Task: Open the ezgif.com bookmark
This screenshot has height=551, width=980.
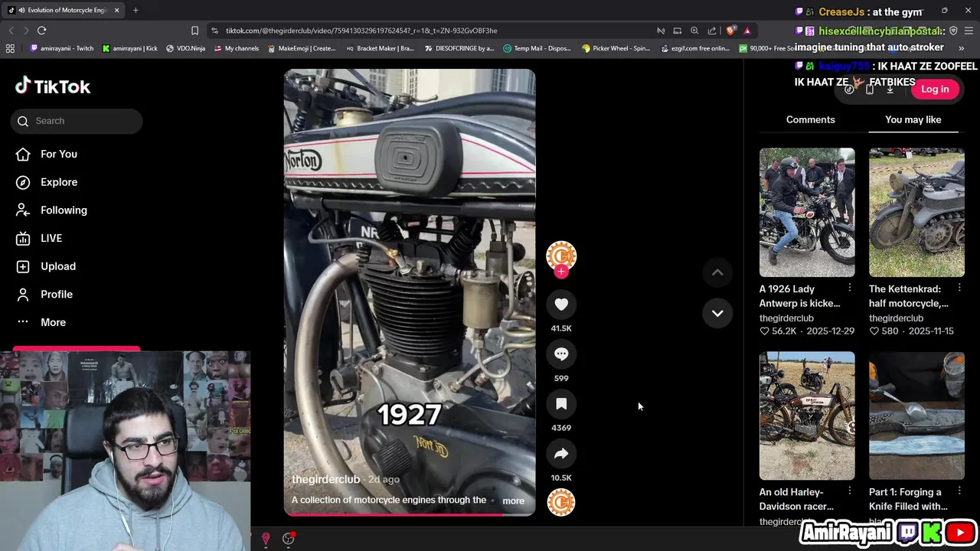Action: coord(694,48)
